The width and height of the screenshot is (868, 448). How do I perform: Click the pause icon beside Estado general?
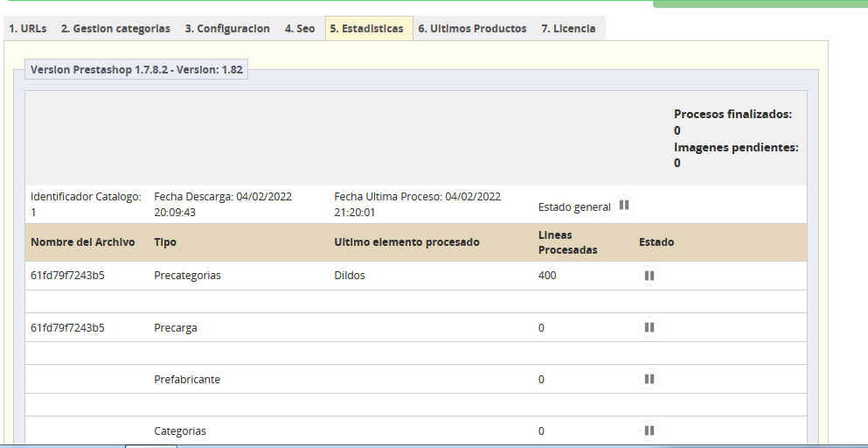point(624,206)
